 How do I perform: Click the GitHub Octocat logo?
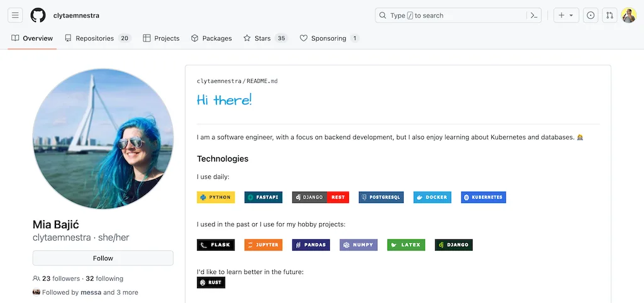pyautogui.click(x=38, y=16)
